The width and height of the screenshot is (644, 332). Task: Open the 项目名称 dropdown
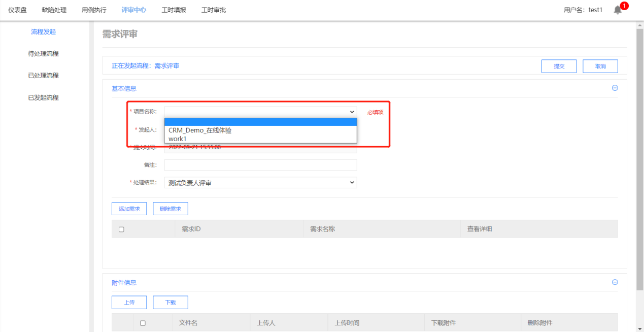point(260,112)
